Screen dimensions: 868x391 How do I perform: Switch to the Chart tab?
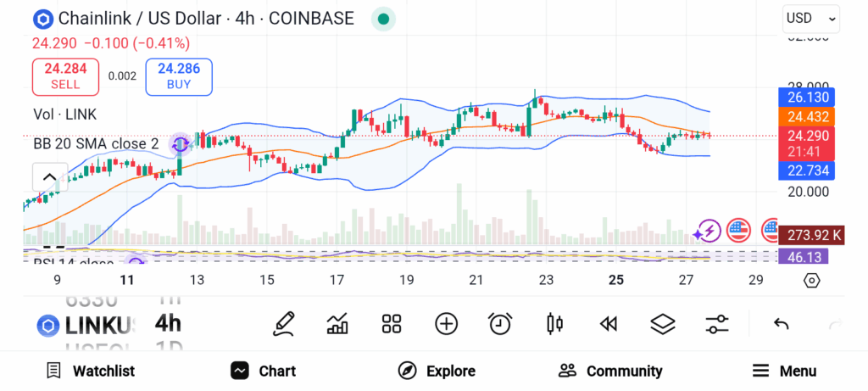pos(264,371)
